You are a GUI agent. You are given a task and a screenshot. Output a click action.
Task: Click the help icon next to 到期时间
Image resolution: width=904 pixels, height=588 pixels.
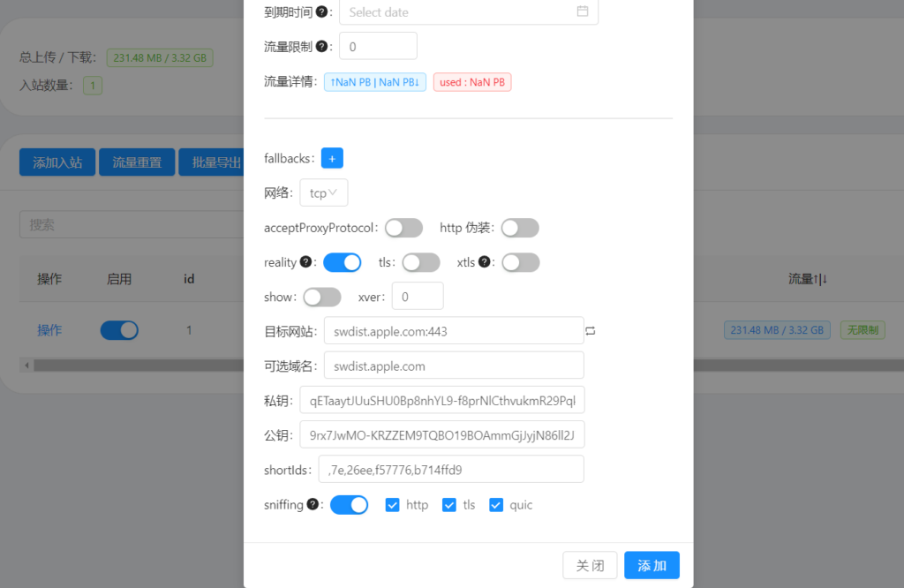321,11
